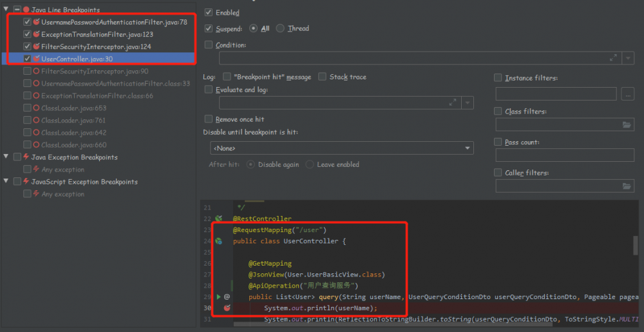Viewport: 644px width, 332px height.
Task: Enable FilterSecurityInterceptor.java:90 breakpoint checkbox
Action: pyautogui.click(x=28, y=71)
